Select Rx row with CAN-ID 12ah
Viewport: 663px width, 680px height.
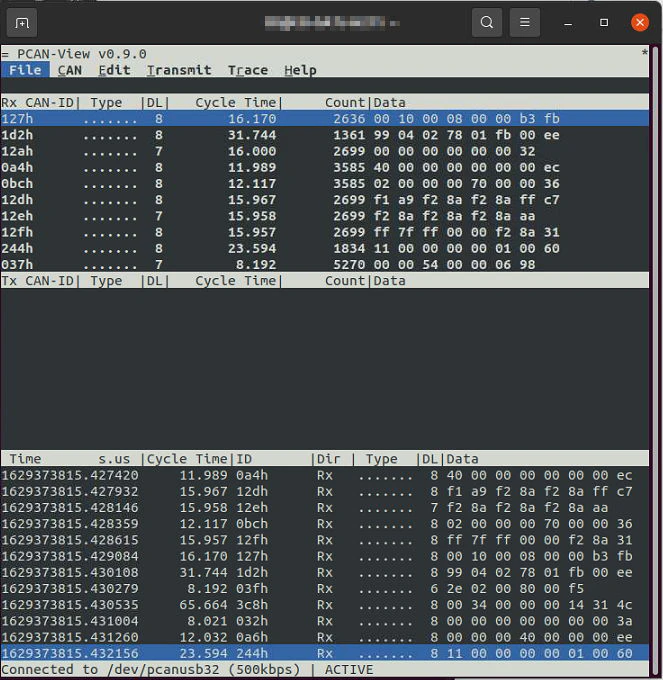tap(325, 151)
